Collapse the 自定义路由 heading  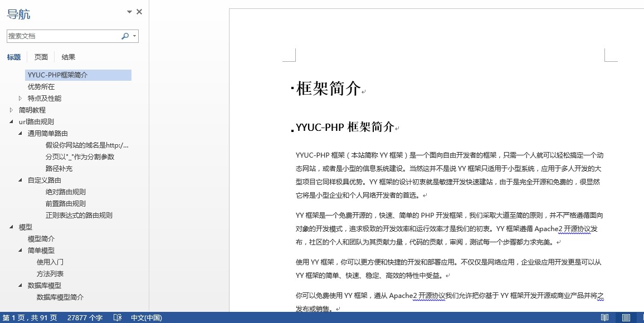click(21, 180)
